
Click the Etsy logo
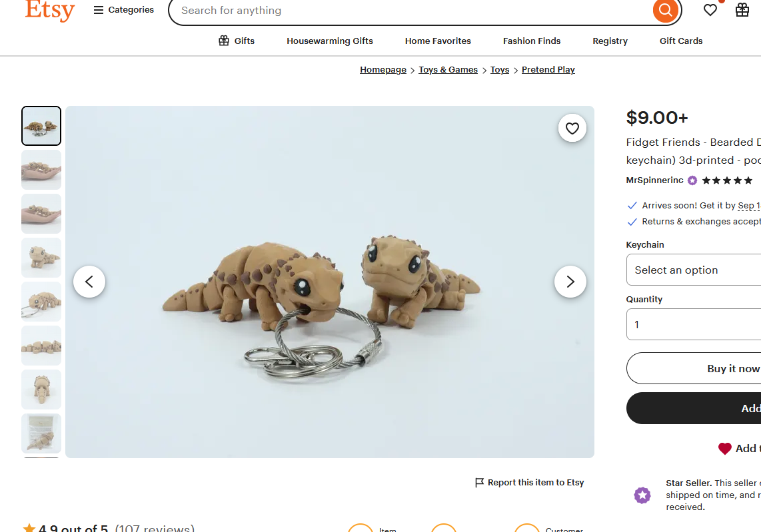[x=50, y=10]
